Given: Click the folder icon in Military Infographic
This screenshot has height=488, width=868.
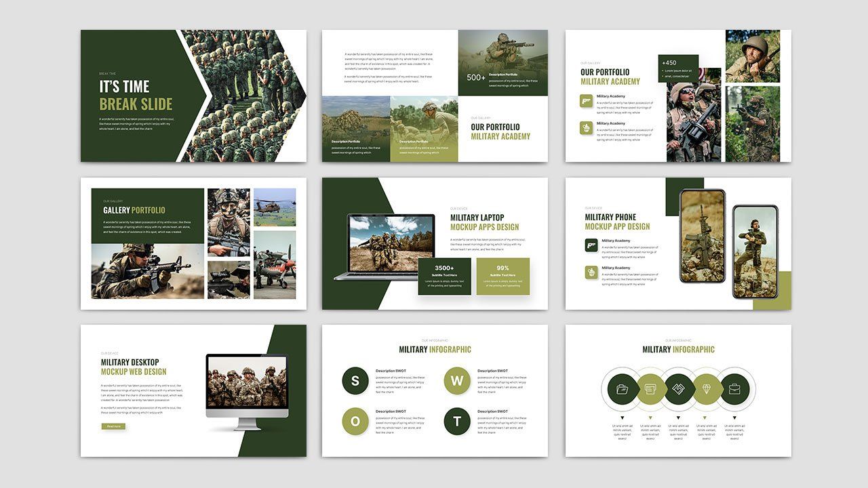Looking at the screenshot, I should (622, 389).
